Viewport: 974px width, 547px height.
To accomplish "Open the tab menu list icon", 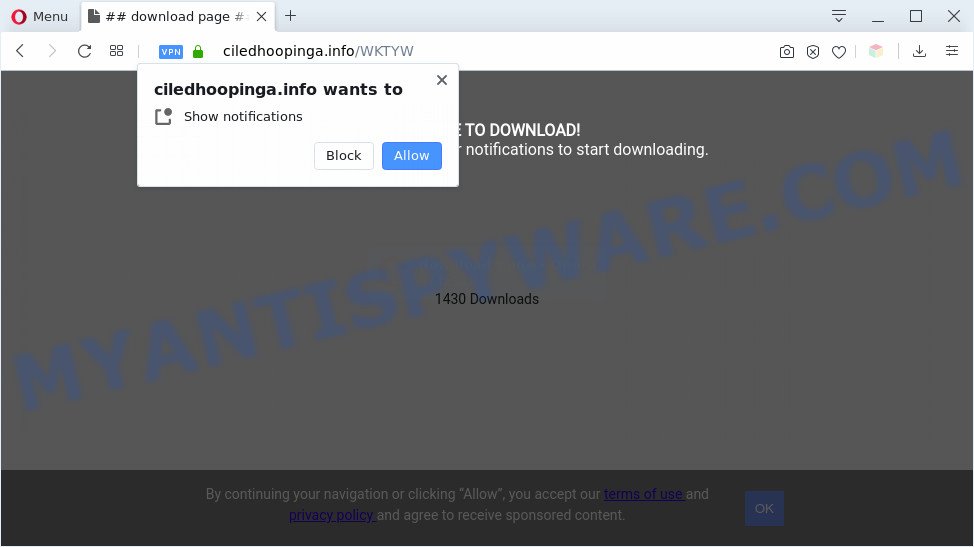I will 839,16.
